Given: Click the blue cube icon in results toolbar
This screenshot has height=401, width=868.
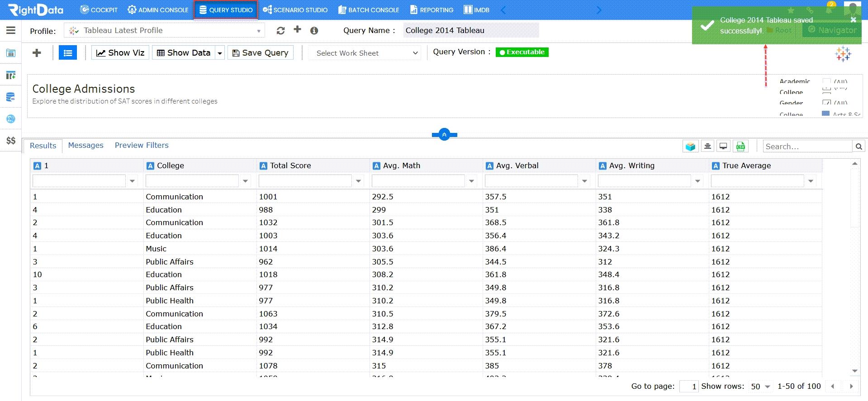Looking at the screenshot, I should coord(690,146).
